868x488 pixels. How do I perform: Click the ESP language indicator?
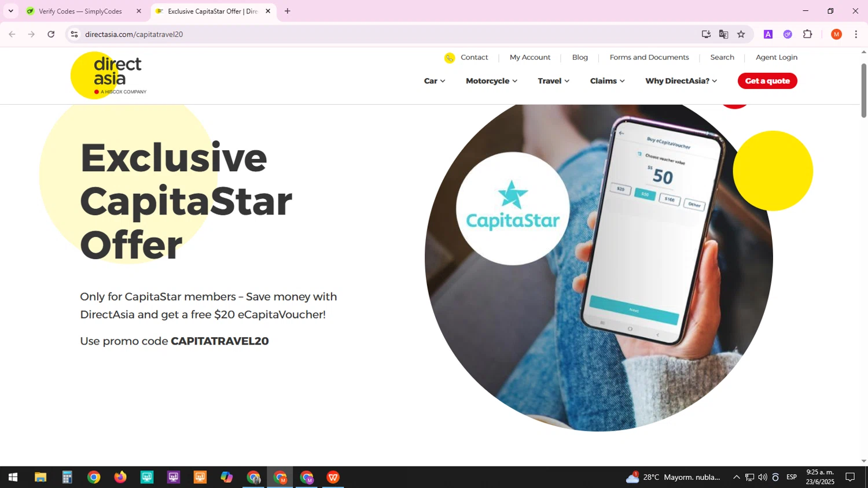792,477
